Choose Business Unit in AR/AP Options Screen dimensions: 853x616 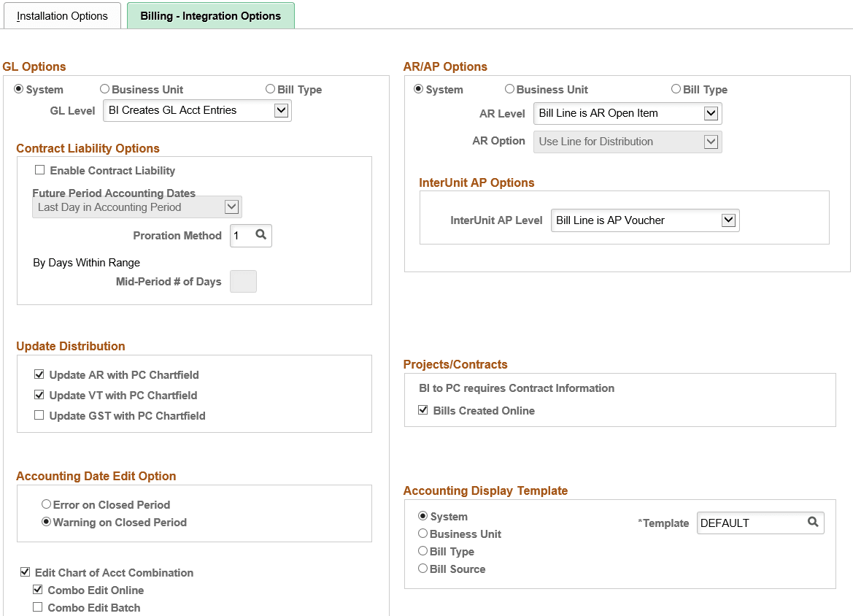pos(509,88)
